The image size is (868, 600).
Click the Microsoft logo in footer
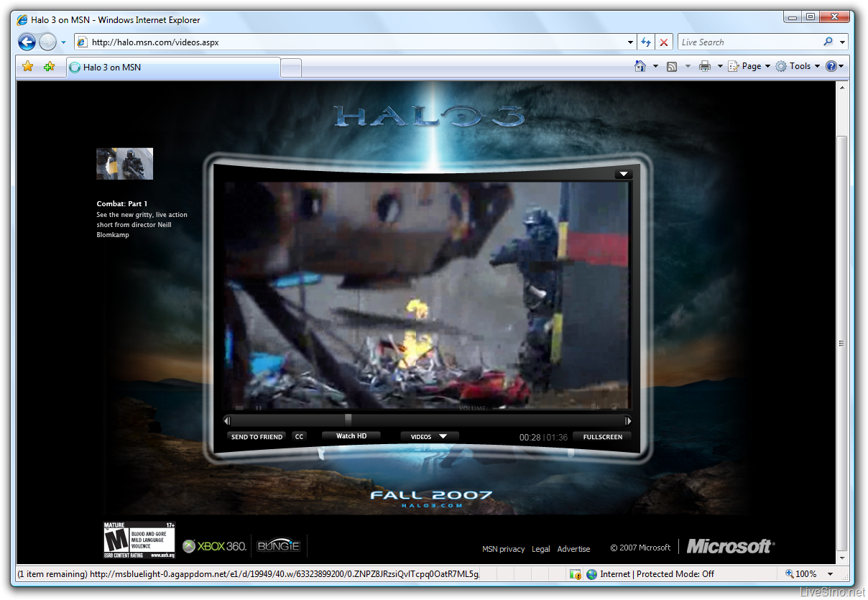click(731, 547)
